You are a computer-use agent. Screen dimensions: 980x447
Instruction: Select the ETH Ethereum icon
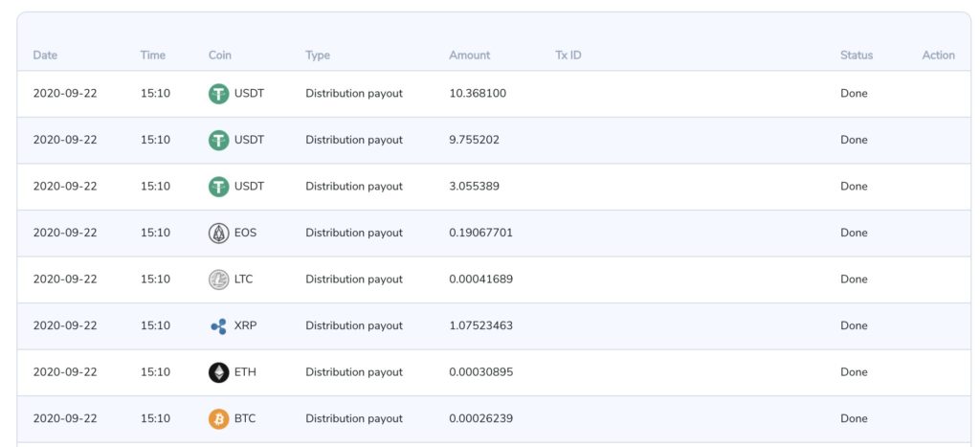click(x=219, y=372)
